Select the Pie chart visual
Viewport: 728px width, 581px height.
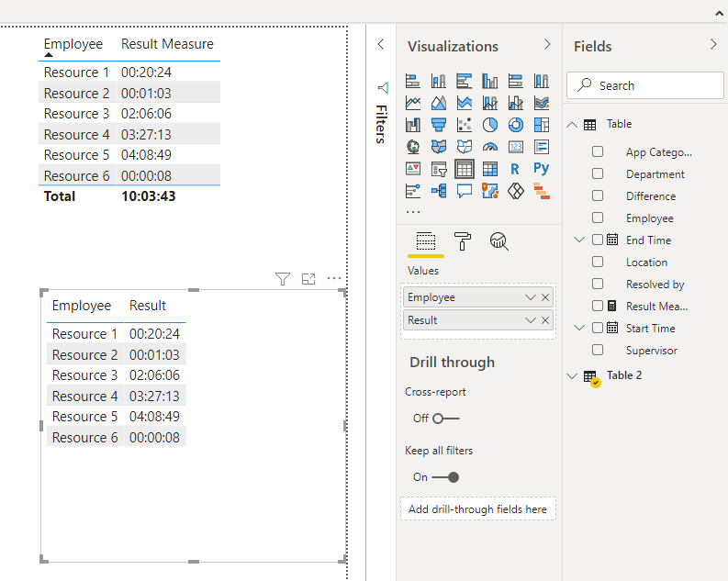[490, 125]
